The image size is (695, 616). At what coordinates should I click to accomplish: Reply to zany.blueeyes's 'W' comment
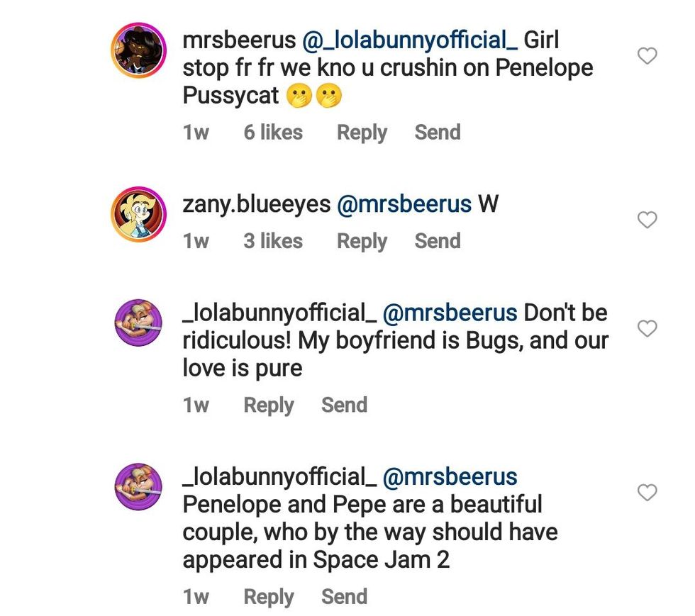362,241
